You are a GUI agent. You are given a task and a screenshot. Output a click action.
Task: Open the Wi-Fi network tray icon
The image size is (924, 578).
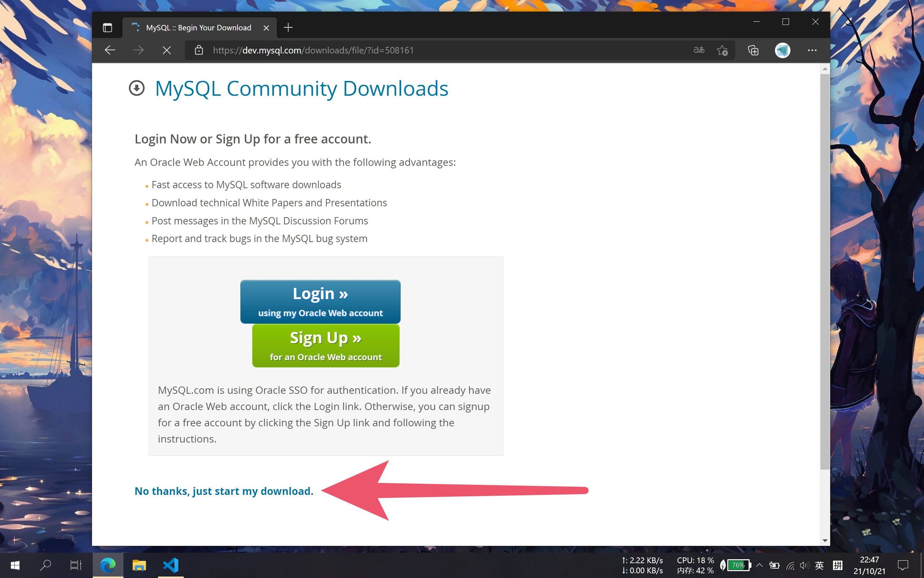tap(790, 565)
